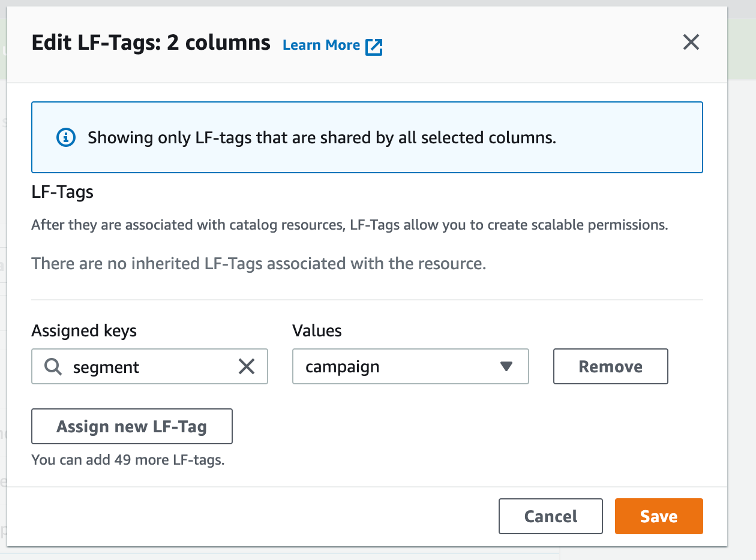Image resolution: width=756 pixels, height=560 pixels.
Task: Cancel the LF-Tag edits
Action: 550,516
